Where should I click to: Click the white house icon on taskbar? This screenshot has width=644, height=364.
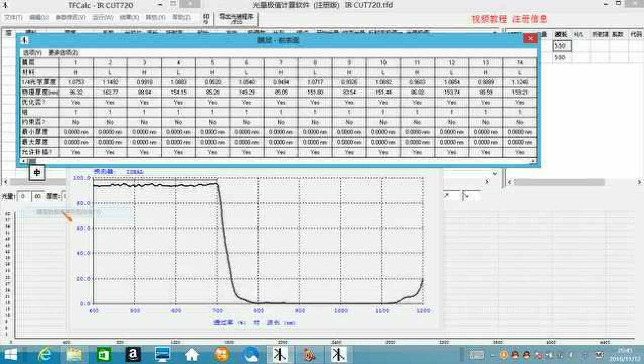[x=192, y=355]
